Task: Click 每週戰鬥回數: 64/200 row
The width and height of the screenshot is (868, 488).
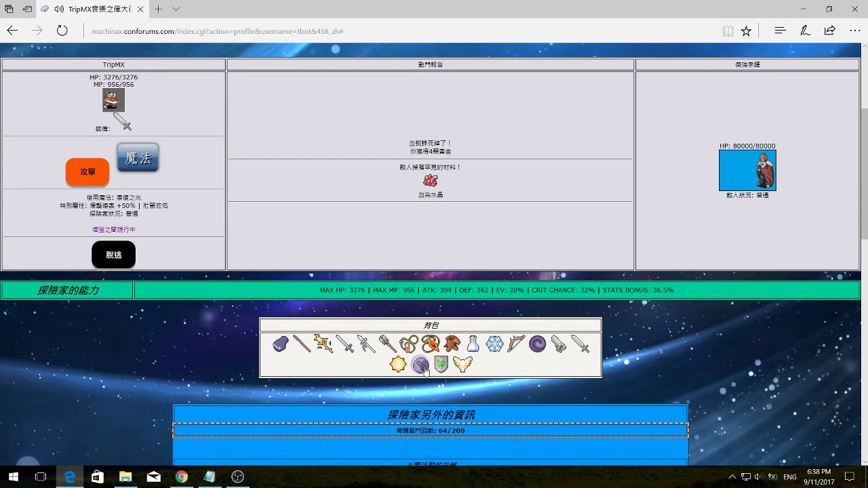Action: click(431, 430)
